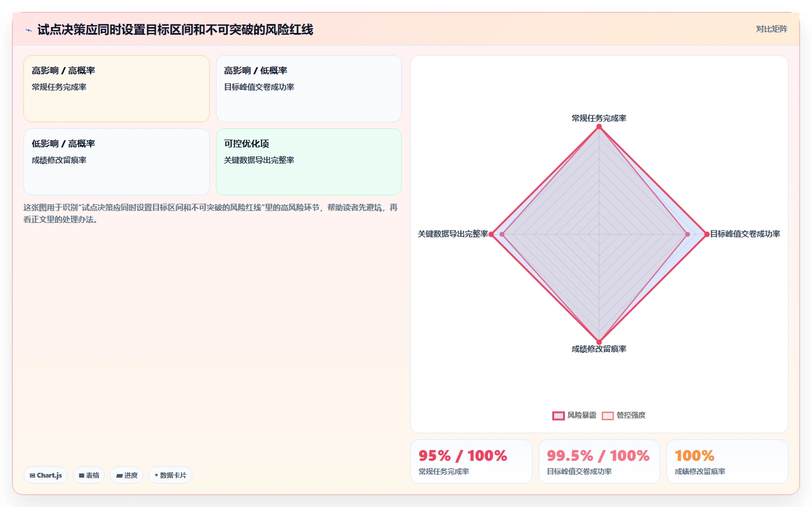Click the orange 100% stat value

tap(694, 455)
